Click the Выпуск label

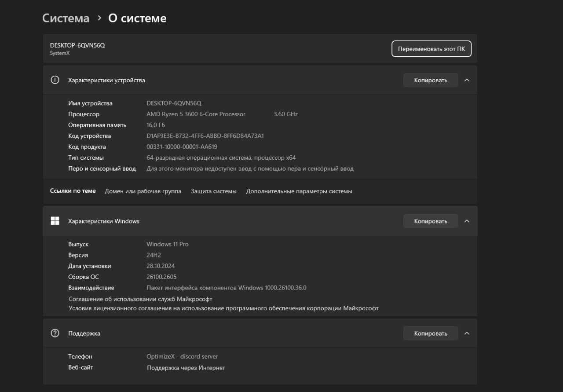78,244
